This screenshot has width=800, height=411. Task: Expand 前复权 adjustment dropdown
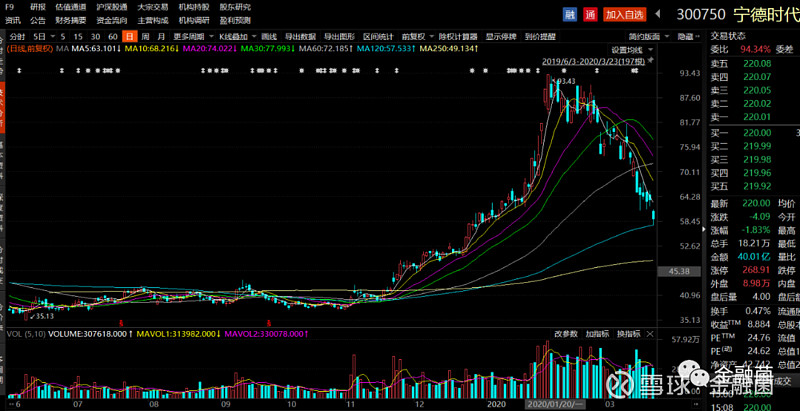[x=417, y=37]
